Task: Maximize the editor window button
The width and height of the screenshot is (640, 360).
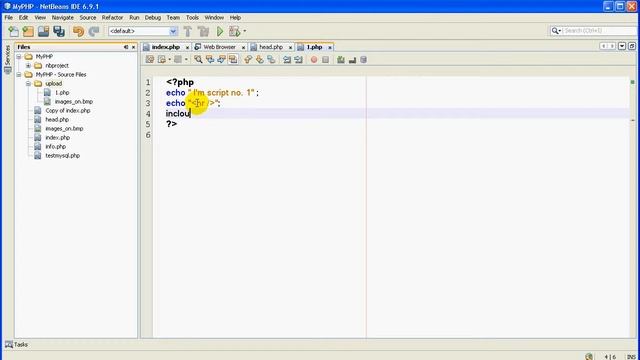Action: [632, 46]
